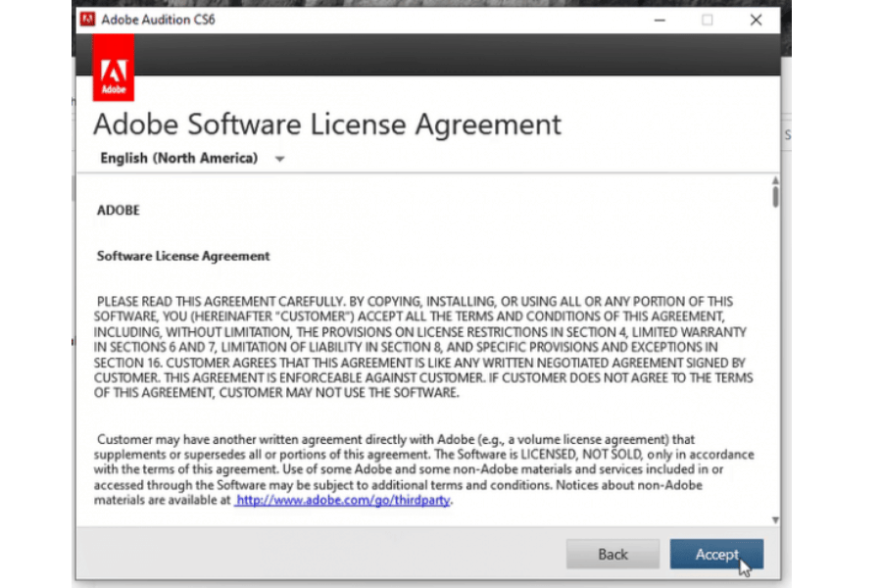Click the scrollbar up arrow

tap(775, 181)
